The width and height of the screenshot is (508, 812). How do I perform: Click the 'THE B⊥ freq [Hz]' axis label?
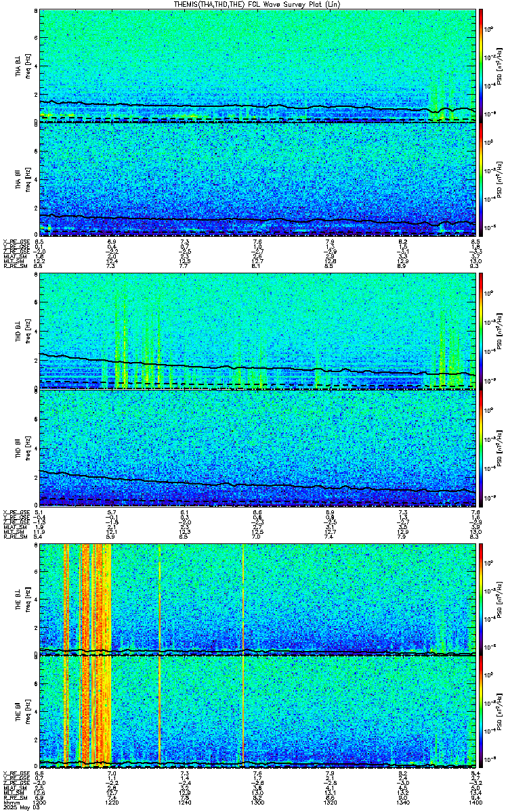click(x=24, y=599)
